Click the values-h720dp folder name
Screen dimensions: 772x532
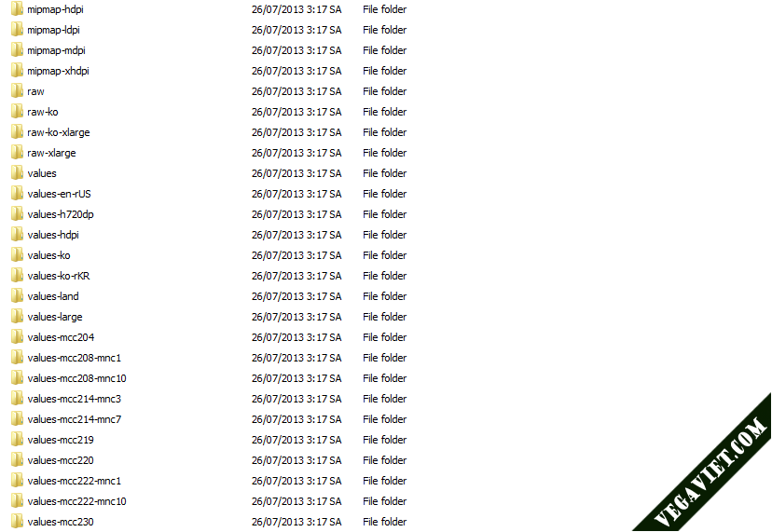coord(61,214)
